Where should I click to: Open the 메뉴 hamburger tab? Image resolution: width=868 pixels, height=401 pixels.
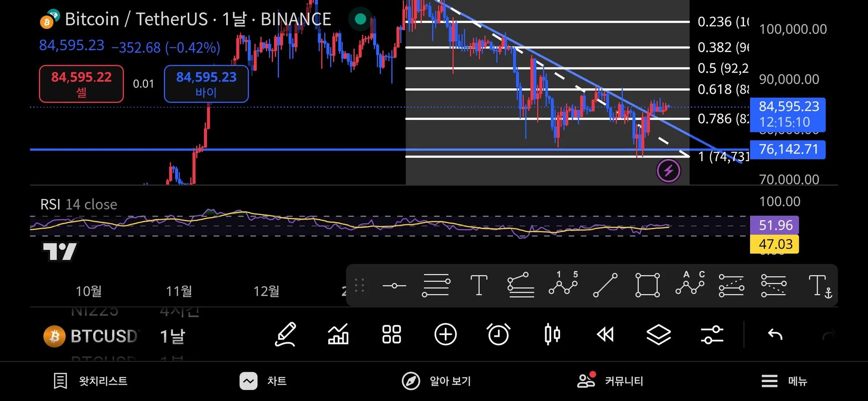[x=784, y=381]
